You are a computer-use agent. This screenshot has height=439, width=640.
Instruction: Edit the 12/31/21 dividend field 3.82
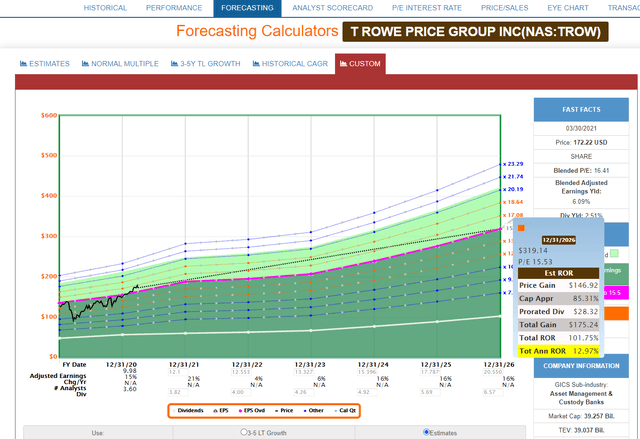pyautogui.click(x=178, y=392)
